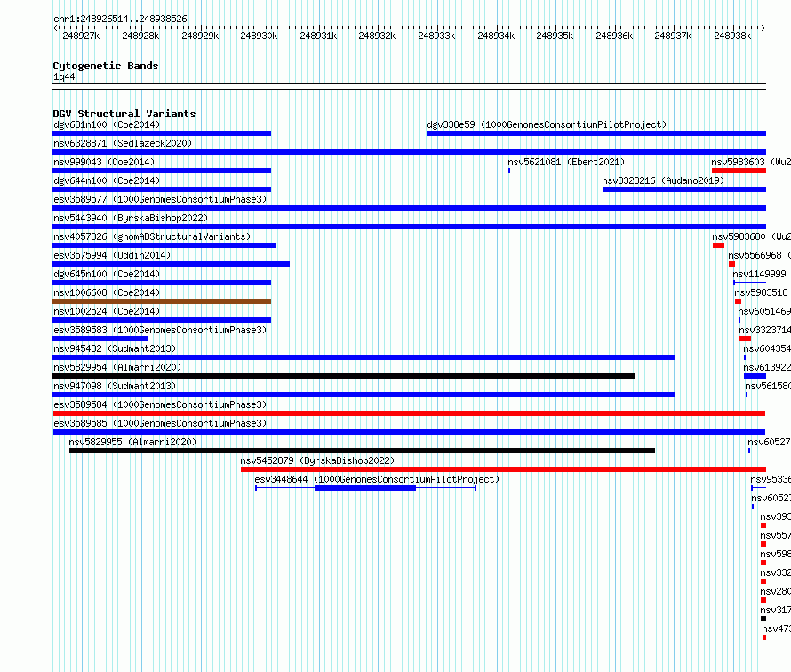Click esv3575994 (Uddin2014) label

click(x=112, y=255)
